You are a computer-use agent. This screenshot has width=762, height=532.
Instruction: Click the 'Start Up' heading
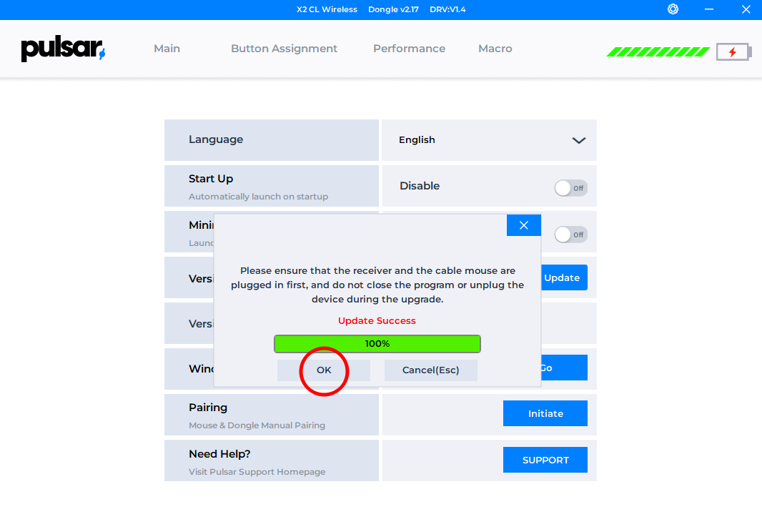pos(211,179)
